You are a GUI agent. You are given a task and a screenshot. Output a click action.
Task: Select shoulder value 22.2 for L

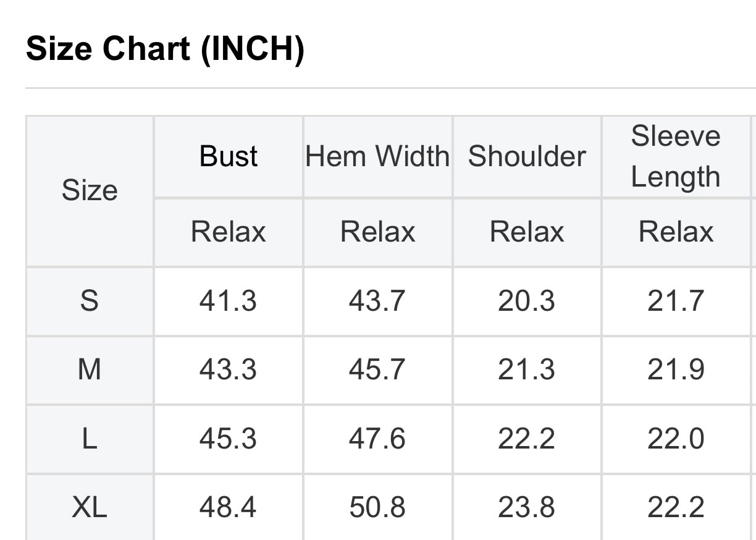527,439
